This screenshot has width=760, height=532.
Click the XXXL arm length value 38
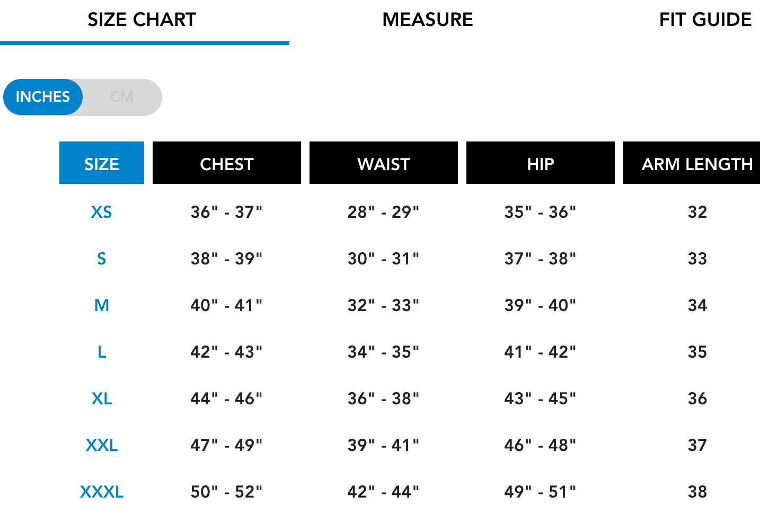pyautogui.click(x=697, y=492)
